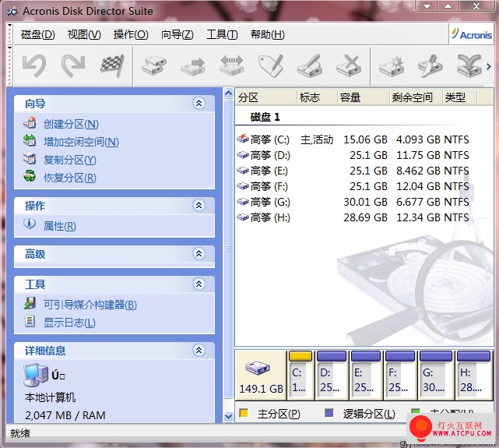Click the bootable media builder icon
The width and height of the screenshot is (499, 448).
click(30, 303)
